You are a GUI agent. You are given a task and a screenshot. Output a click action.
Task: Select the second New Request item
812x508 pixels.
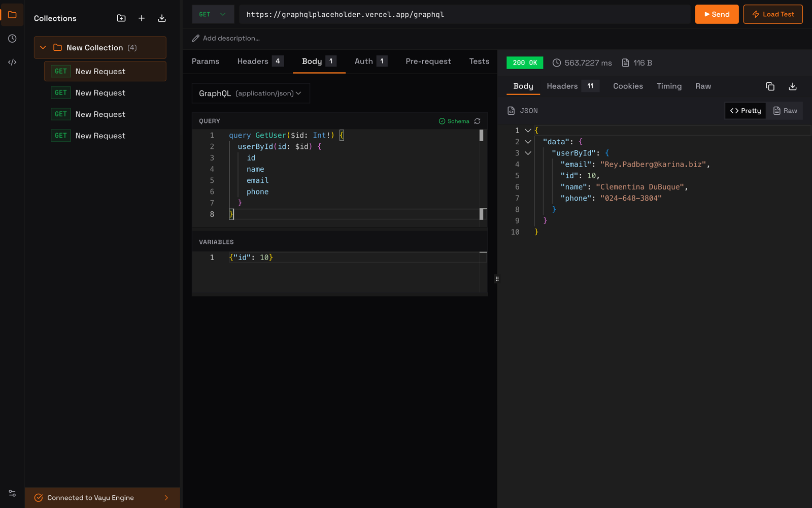point(105,93)
